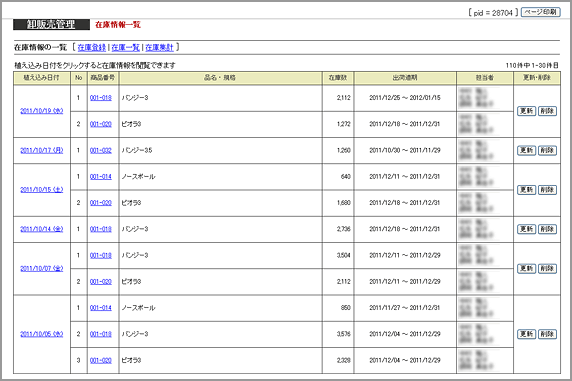Click 削除 for the 2011/10/17 entry
572x381 pixels.
click(x=547, y=150)
